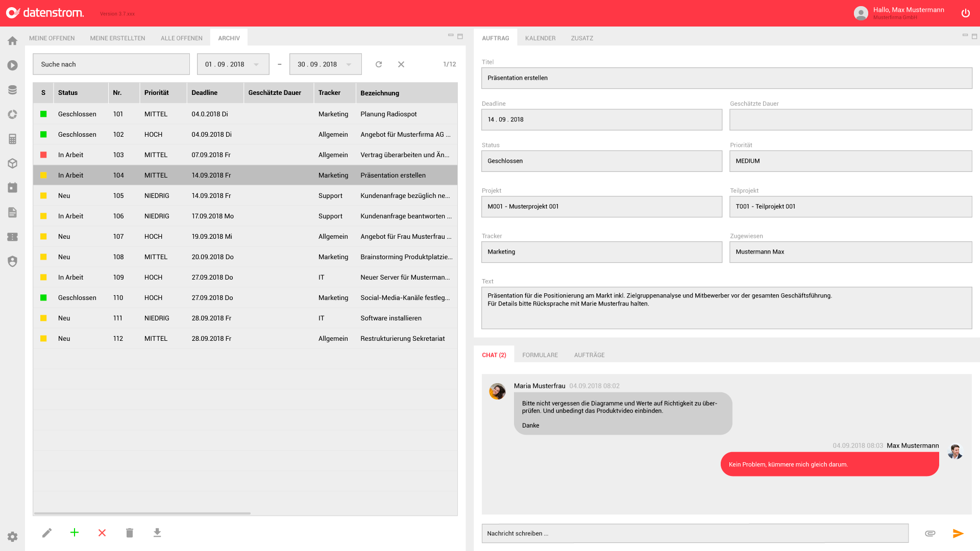Open the Status dropdown showing Geschlossen

pyautogui.click(x=601, y=161)
